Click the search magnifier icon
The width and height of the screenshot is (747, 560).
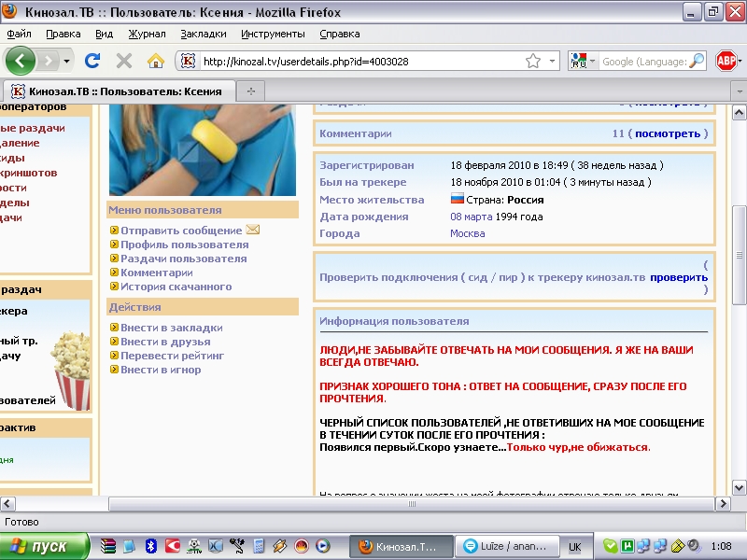696,62
